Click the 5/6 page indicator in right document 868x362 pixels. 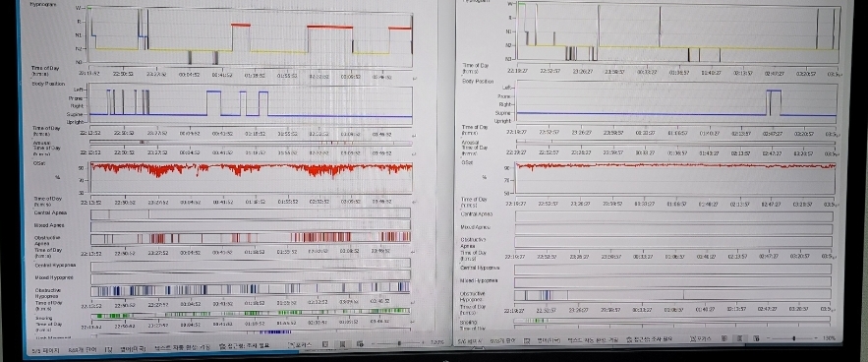pos(470,341)
